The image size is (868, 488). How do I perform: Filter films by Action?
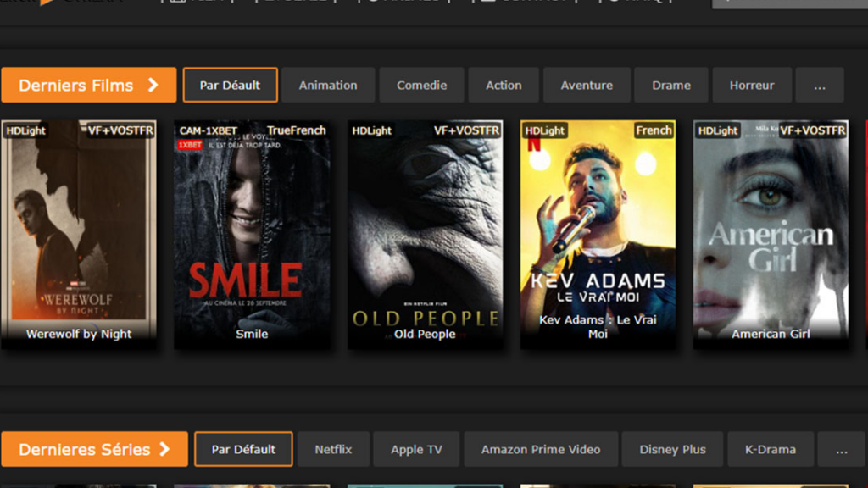pos(504,86)
